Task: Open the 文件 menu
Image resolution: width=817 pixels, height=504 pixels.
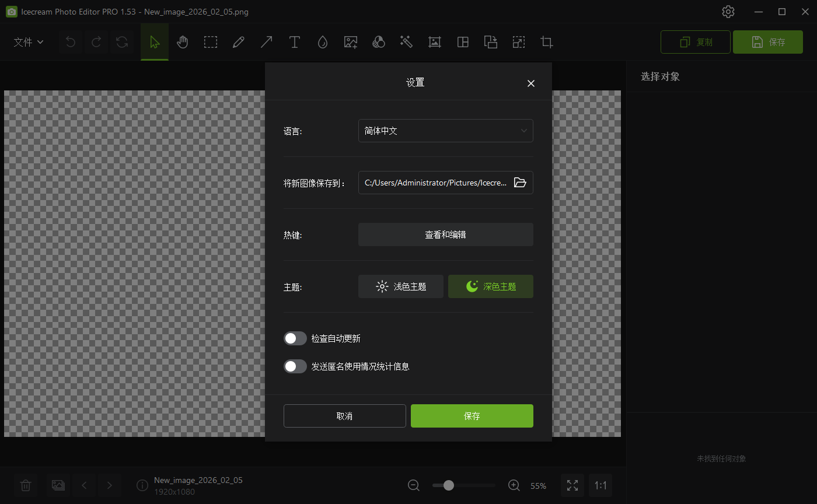Action: tap(27, 41)
